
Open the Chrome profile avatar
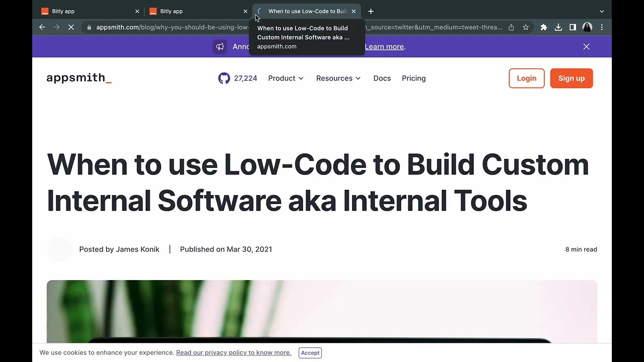(x=587, y=27)
